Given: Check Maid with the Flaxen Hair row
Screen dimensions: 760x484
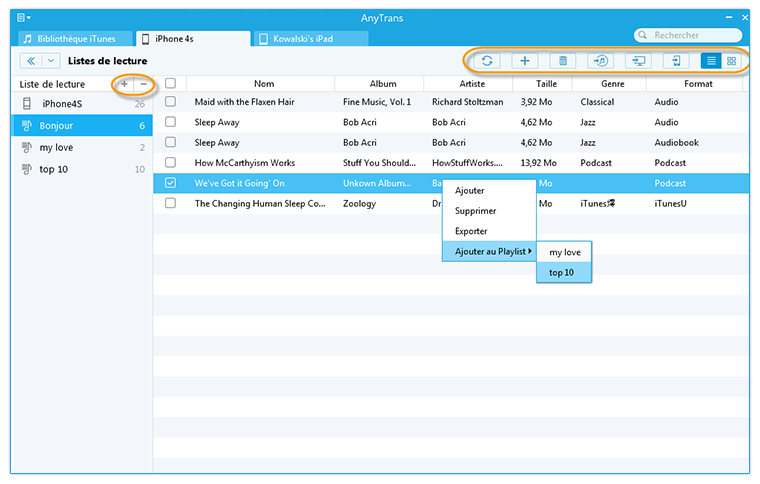Looking at the screenshot, I should (x=170, y=102).
